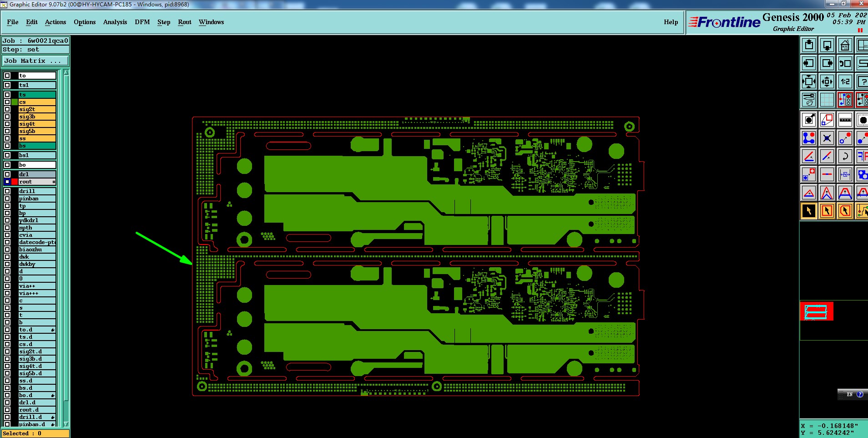868x438 pixels.
Task: Click the previous view icon
Action: pos(845,63)
